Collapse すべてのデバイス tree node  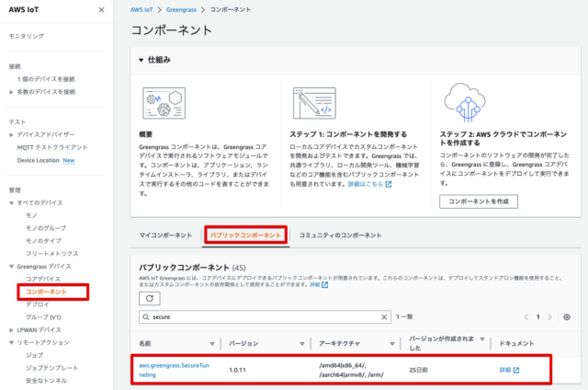pyautogui.click(x=11, y=203)
